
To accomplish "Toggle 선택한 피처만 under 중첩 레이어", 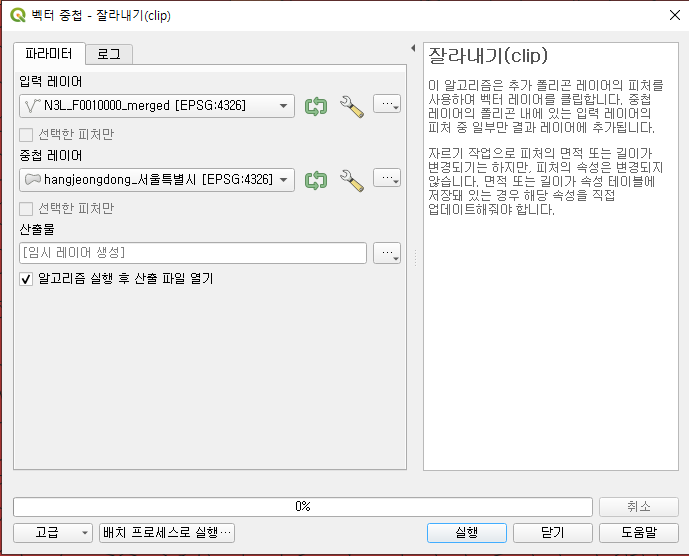I will click(27, 208).
